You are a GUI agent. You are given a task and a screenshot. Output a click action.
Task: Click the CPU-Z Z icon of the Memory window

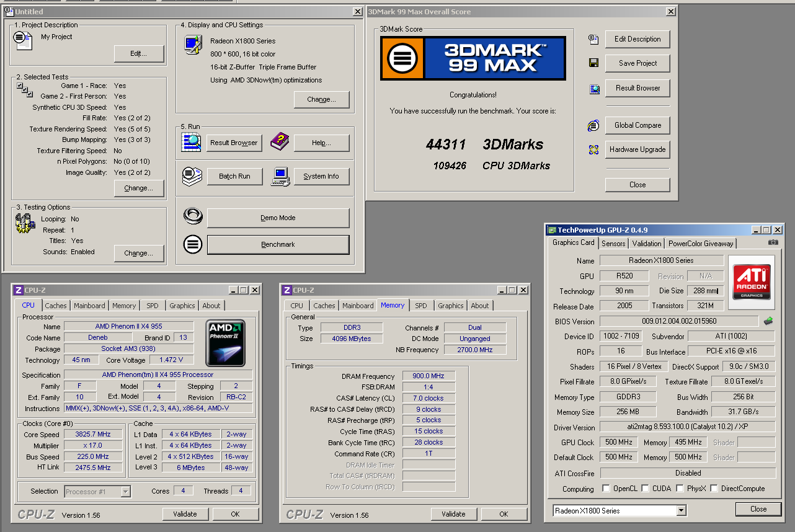coord(286,290)
